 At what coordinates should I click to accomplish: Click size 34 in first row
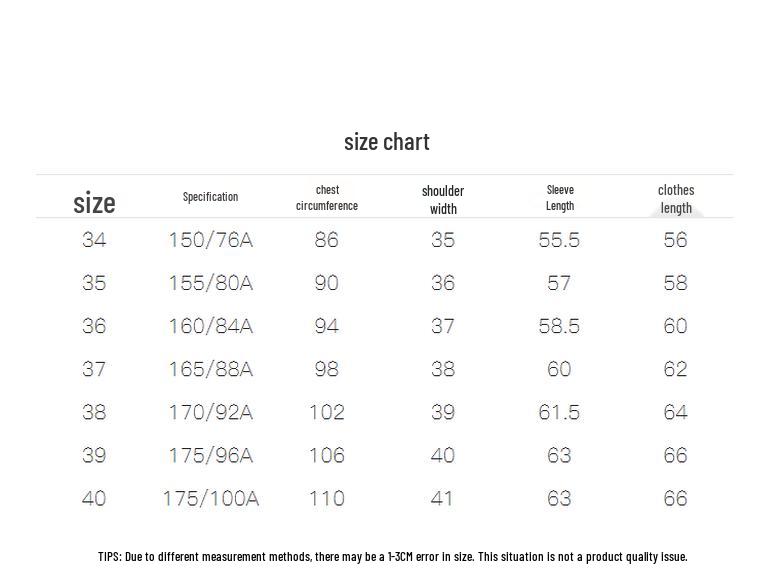[94, 240]
